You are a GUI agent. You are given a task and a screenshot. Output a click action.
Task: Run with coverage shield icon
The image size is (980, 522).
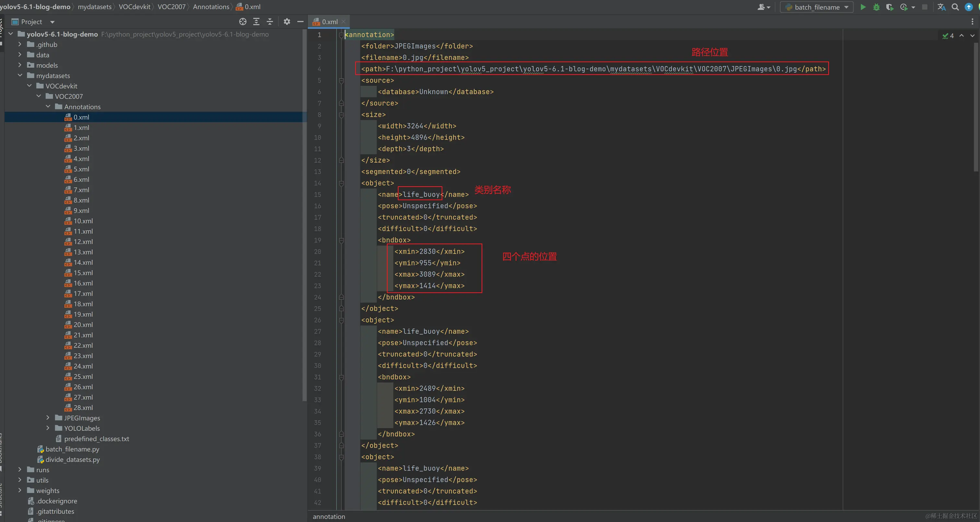pyautogui.click(x=890, y=7)
